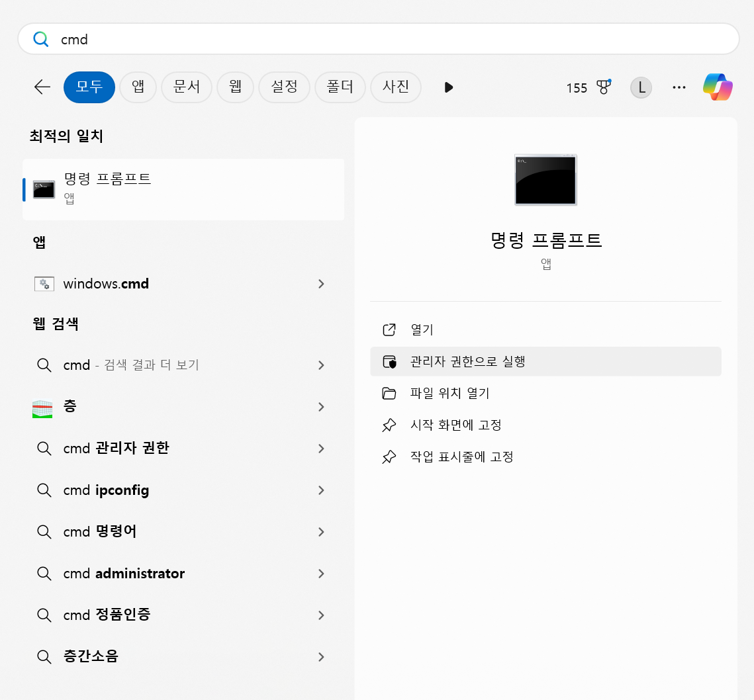The width and height of the screenshot is (754, 700).
Task: Expand cmd ipconfig chevron
Action: (x=321, y=490)
